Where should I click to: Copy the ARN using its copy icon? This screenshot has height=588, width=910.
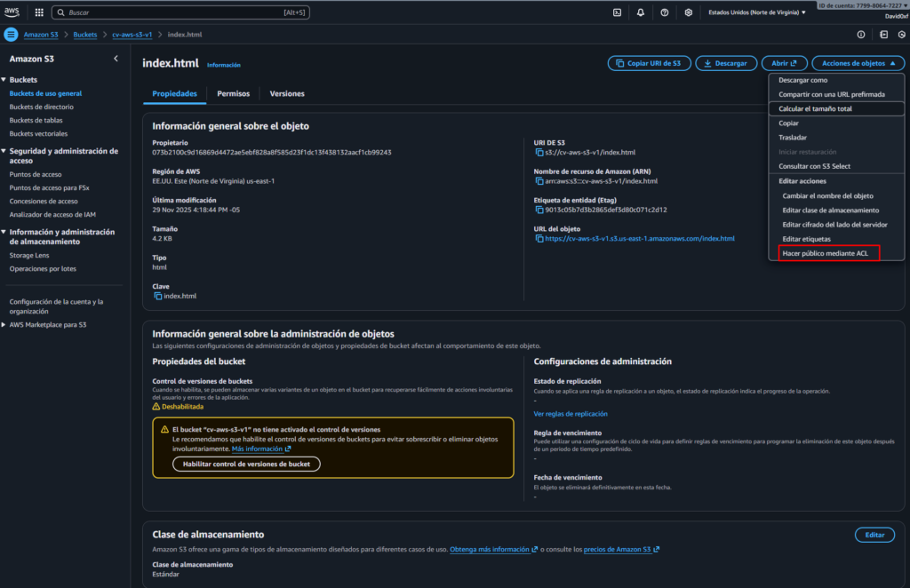tap(539, 181)
